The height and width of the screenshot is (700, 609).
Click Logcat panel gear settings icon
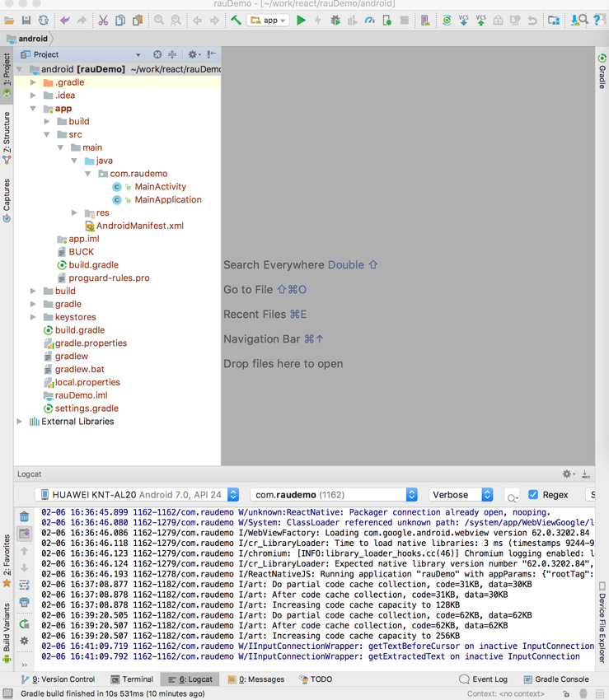click(569, 474)
